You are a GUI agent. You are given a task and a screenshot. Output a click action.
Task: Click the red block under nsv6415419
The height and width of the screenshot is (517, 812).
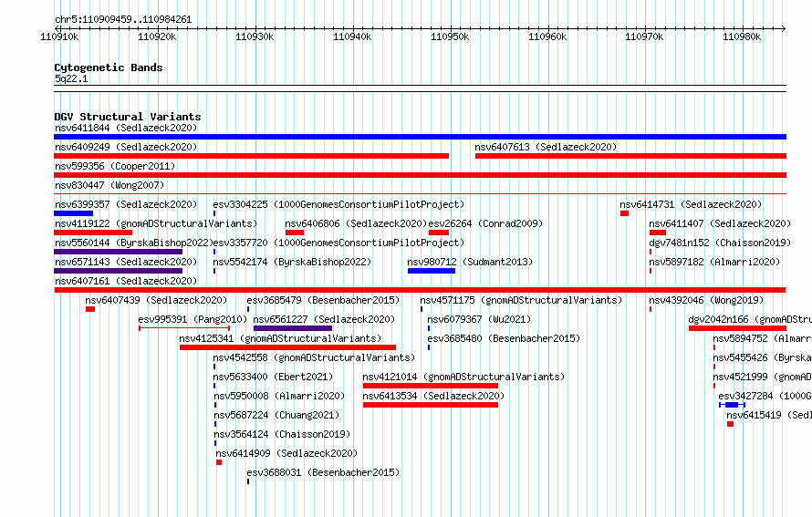[730, 424]
